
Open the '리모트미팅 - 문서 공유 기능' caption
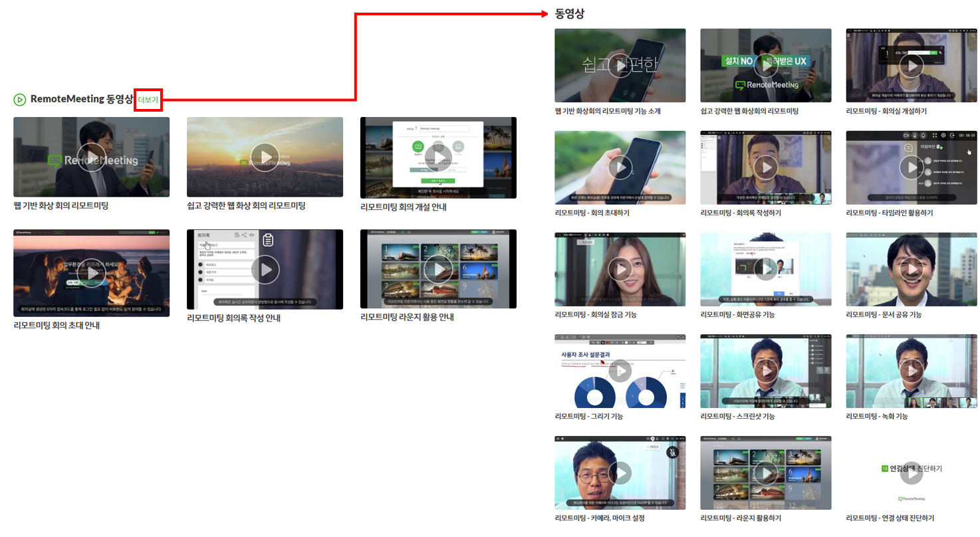click(884, 314)
